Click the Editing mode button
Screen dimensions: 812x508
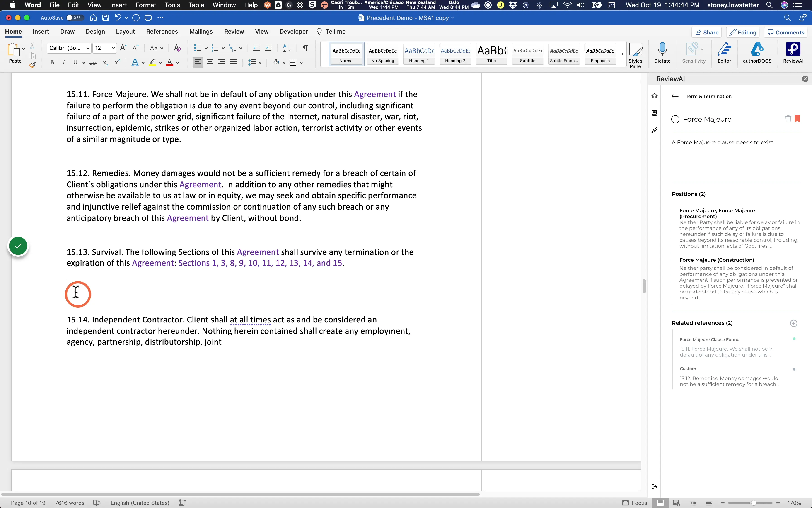click(743, 32)
